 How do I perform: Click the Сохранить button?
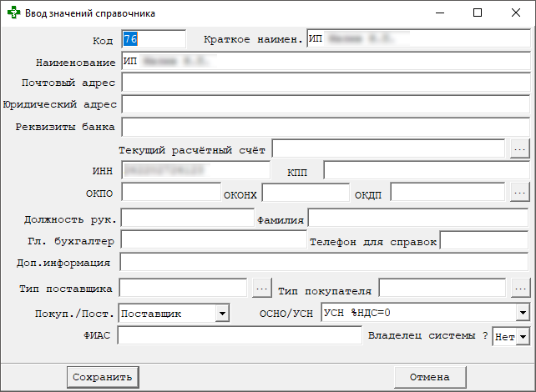pyautogui.click(x=103, y=377)
